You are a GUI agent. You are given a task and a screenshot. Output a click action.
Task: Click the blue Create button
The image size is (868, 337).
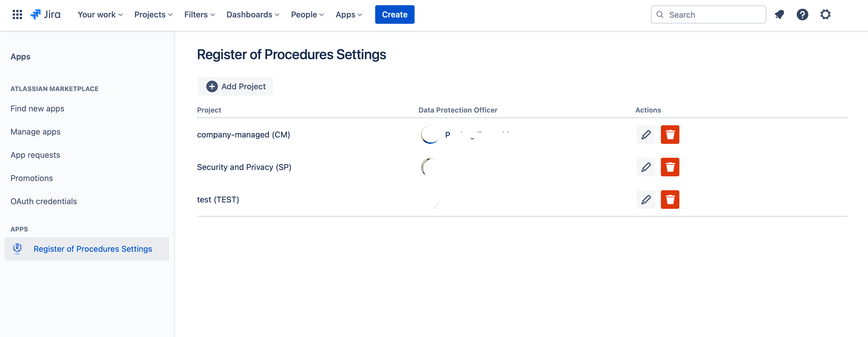[x=395, y=15]
